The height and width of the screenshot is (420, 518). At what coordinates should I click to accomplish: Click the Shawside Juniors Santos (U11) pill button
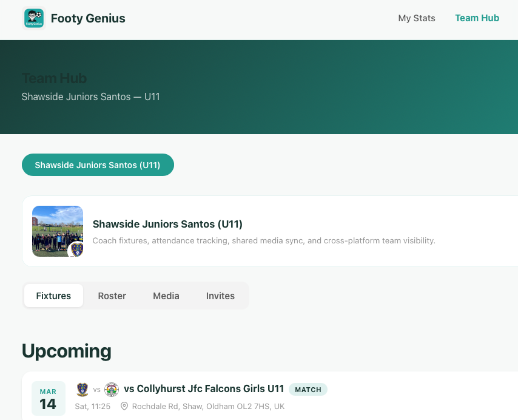pyautogui.click(x=98, y=164)
